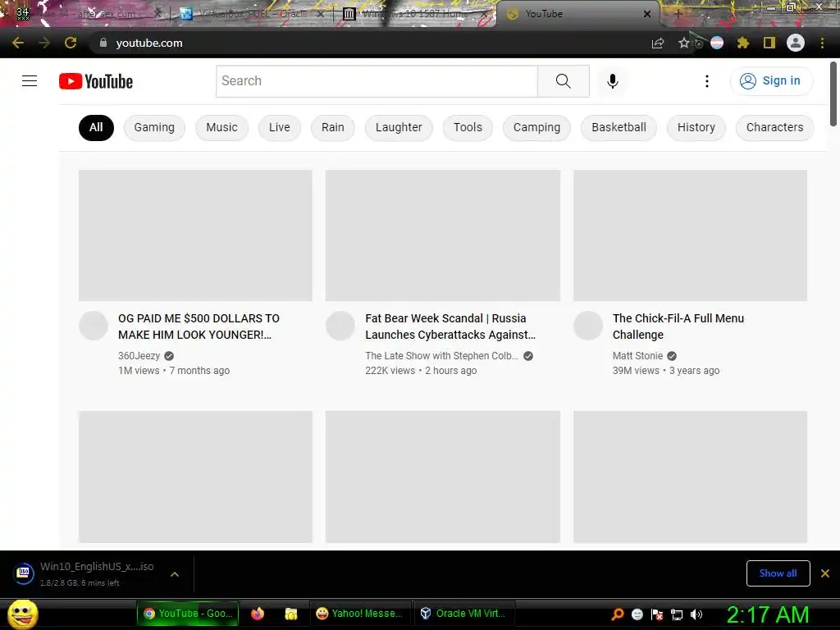Open The Chick-Fil-A Full Menu Challenge title

(678, 326)
